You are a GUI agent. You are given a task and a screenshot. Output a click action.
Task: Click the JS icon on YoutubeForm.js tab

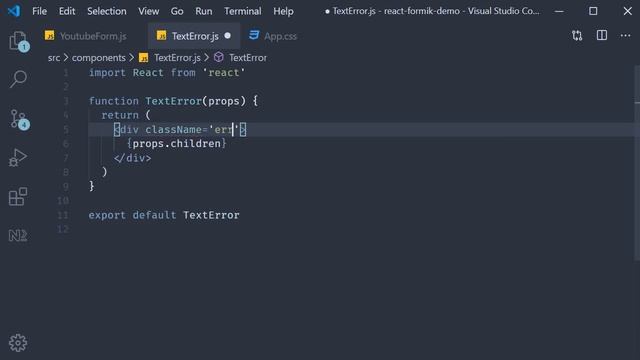pos(49,36)
